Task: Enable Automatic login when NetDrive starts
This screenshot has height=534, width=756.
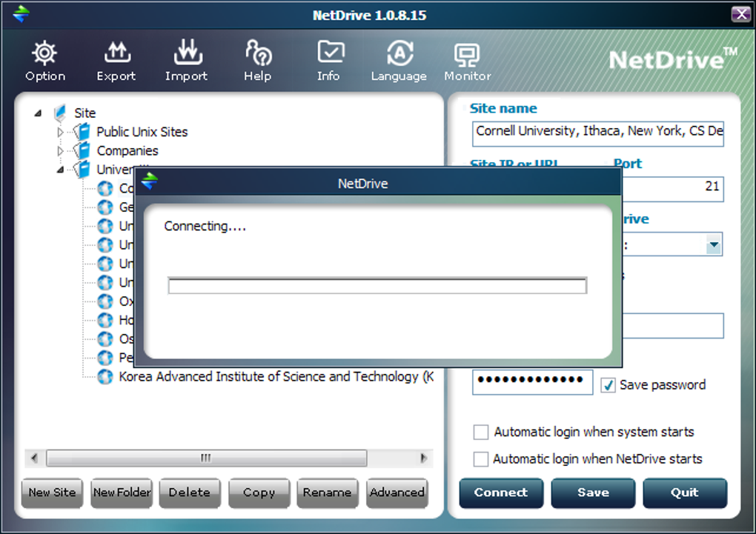Action: click(481, 458)
